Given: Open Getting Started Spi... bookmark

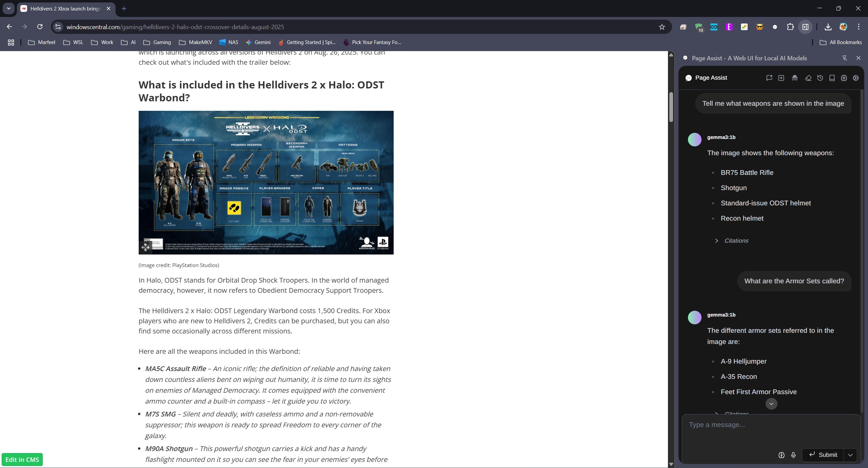Looking at the screenshot, I should [x=307, y=42].
